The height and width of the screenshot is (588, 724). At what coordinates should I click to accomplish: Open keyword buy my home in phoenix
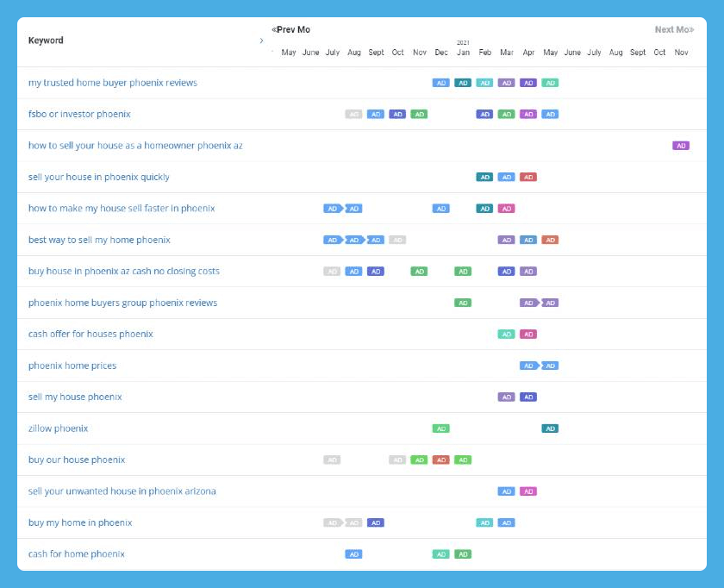point(80,522)
